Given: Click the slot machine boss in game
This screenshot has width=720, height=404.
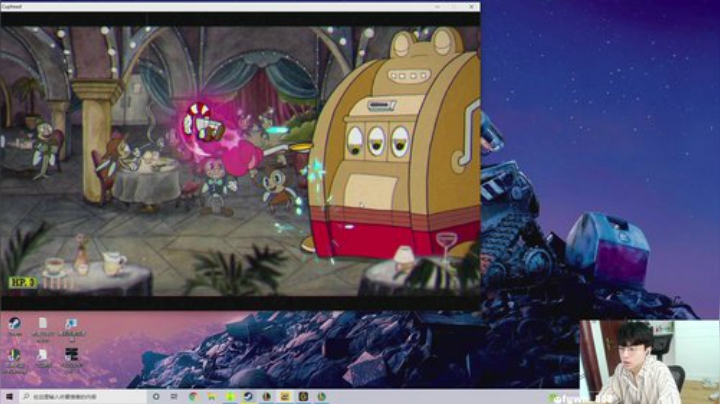Looking at the screenshot, I should (x=395, y=147).
